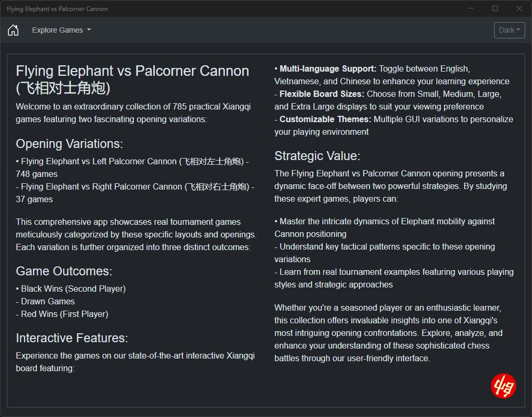532x417 pixels.
Task: Select the Strategic Value heading
Action: click(317, 156)
